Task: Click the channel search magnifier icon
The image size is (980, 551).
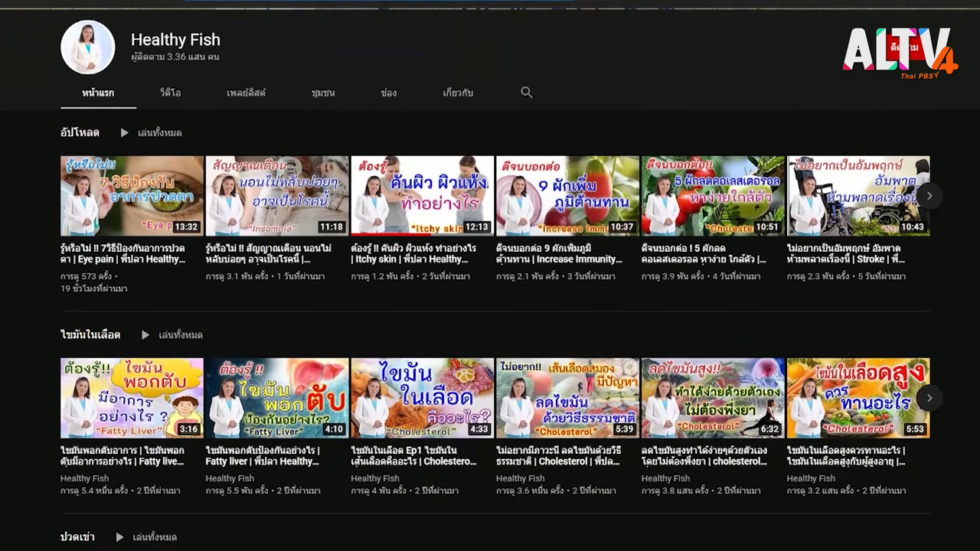Action: [x=527, y=92]
